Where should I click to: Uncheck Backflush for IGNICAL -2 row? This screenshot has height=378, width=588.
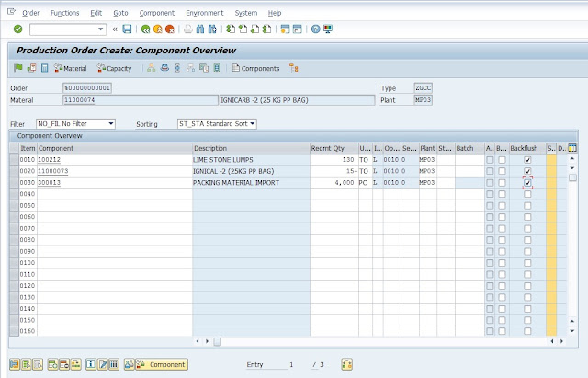[527, 171]
